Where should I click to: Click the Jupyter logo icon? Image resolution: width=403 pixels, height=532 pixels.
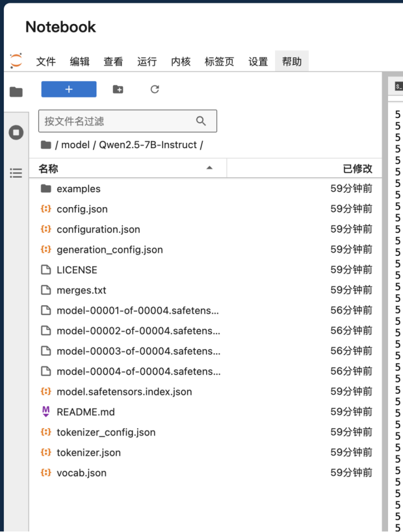16,60
